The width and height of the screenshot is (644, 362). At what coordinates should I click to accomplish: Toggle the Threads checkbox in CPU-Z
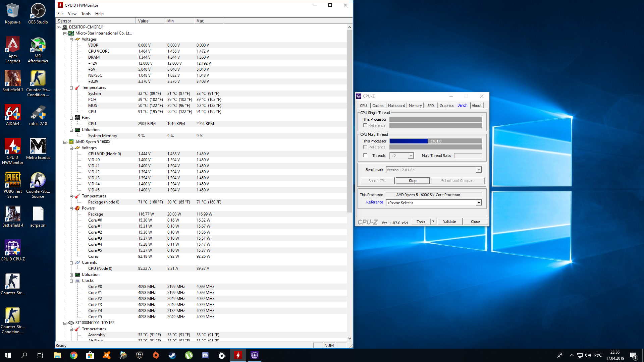tap(365, 155)
